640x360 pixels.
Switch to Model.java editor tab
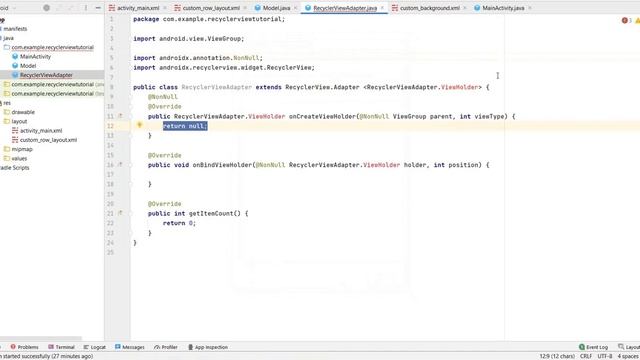pyautogui.click(x=276, y=8)
